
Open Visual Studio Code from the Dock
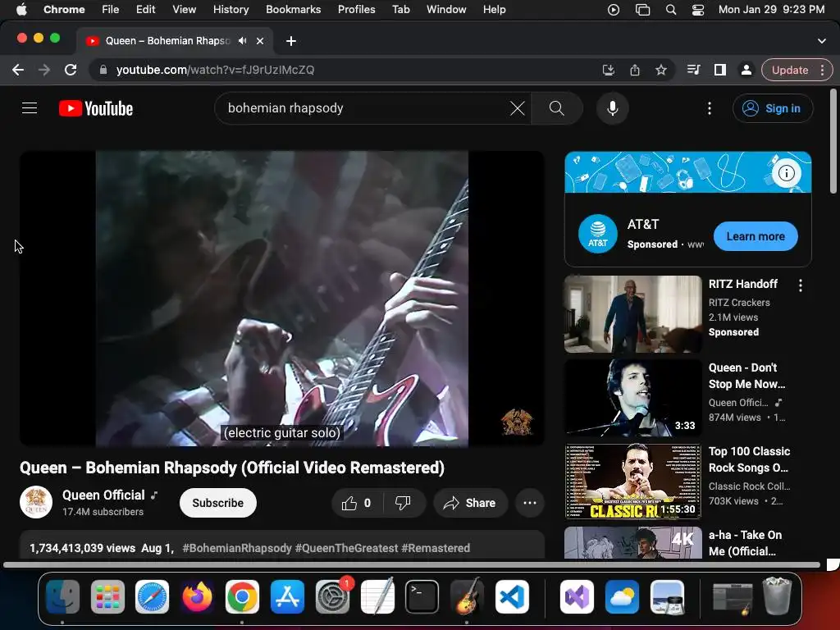tap(512, 596)
